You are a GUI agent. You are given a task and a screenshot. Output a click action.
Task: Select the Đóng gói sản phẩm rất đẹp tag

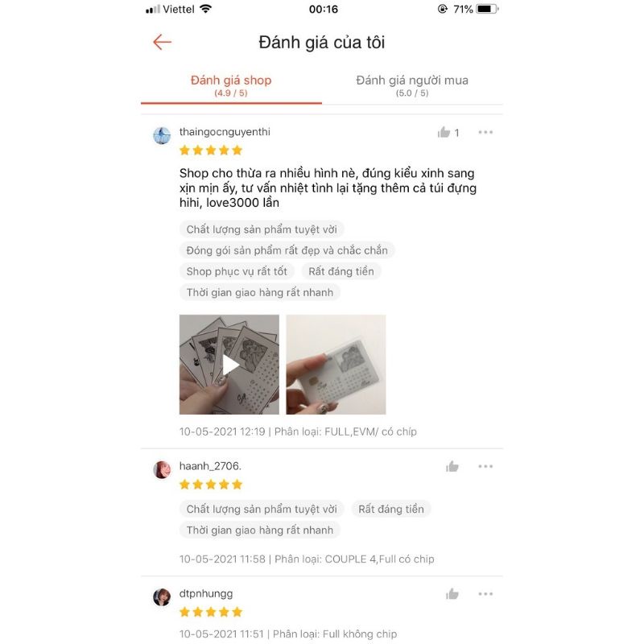pos(287,250)
